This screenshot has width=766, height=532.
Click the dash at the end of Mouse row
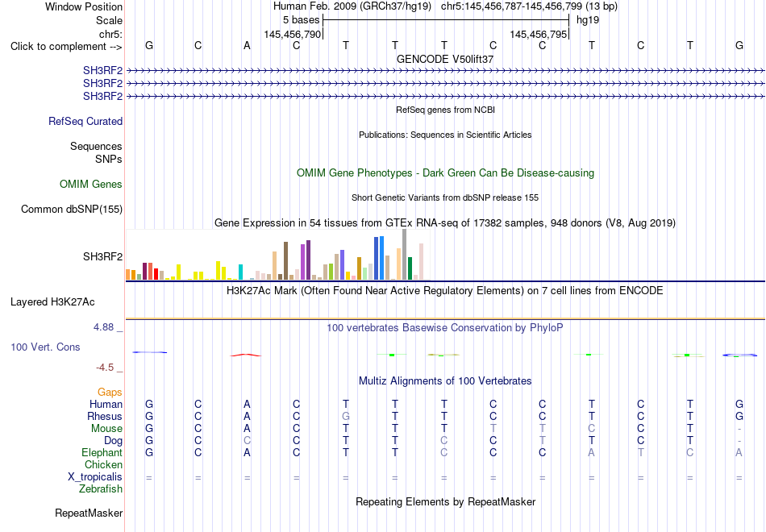pyautogui.click(x=739, y=429)
